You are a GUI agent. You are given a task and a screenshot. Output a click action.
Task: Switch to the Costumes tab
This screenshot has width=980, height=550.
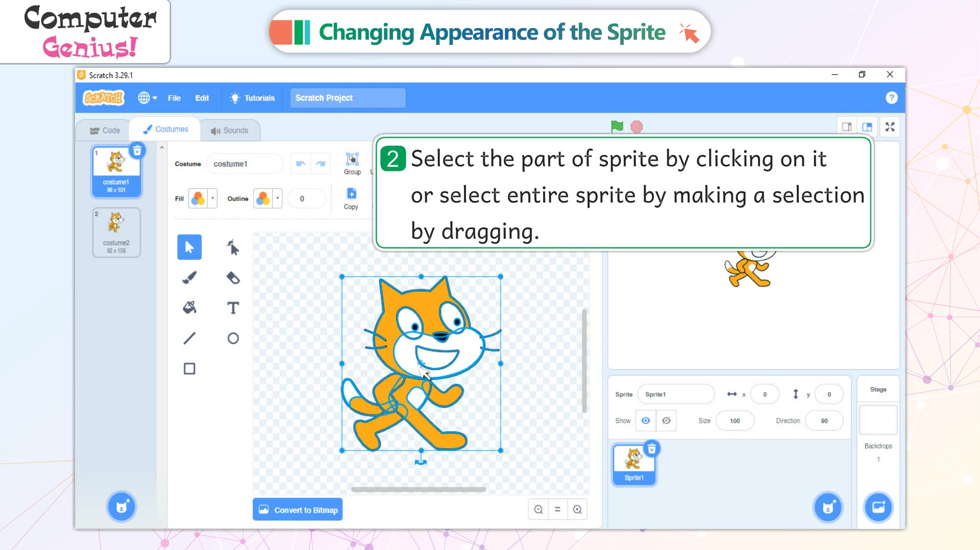pyautogui.click(x=165, y=130)
